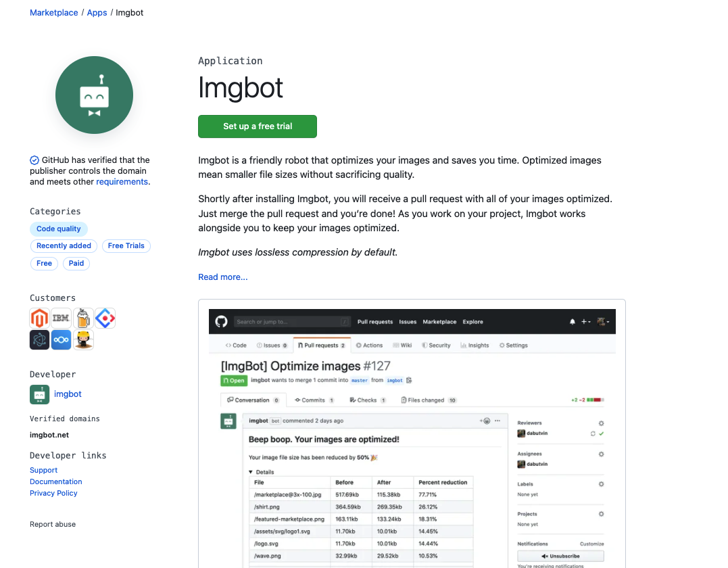728x568 pixels.
Task: Select the Code quality category
Action: (x=58, y=229)
